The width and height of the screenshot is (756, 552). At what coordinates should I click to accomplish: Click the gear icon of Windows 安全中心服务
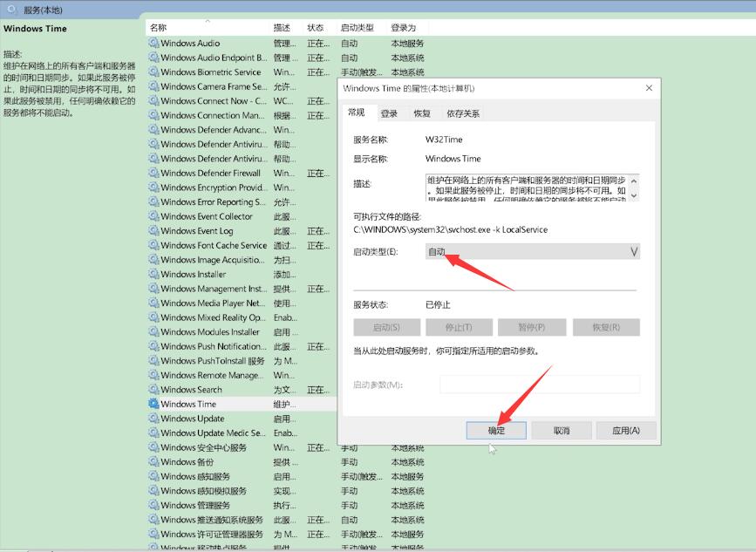[x=153, y=446]
